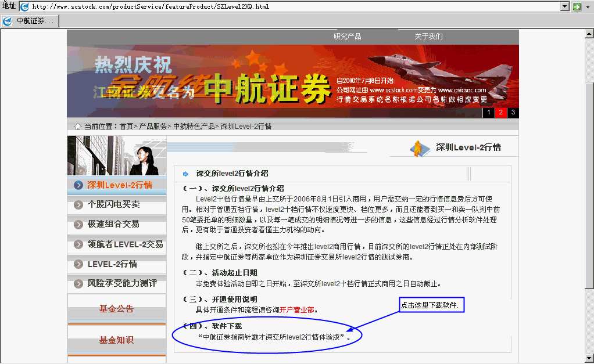Screen dimensions: 594x364
Task: Click bullet icon beside 领航者LEVEL-2交易
Action: (x=78, y=244)
